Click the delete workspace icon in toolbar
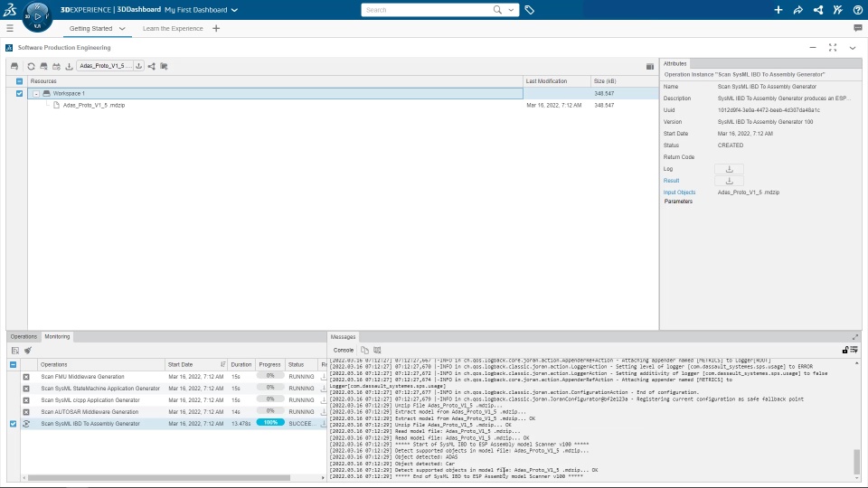The height and width of the screenshot is (488, 868). coord(43,66)
